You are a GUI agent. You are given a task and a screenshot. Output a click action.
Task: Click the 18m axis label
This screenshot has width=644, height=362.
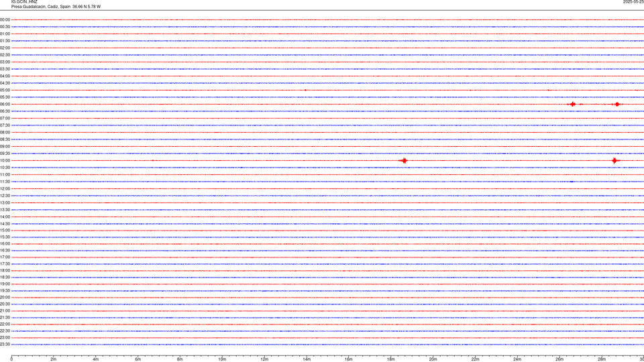[390, 359]
